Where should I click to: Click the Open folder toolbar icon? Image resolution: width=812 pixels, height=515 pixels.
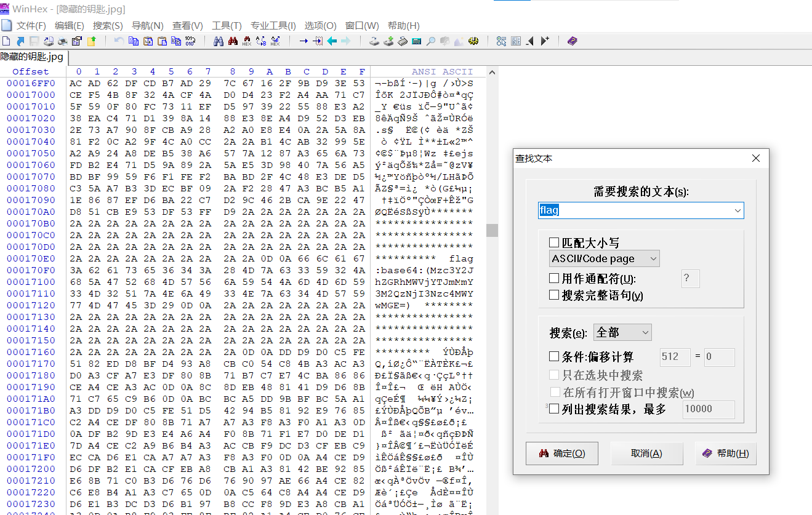click(92, 41)
